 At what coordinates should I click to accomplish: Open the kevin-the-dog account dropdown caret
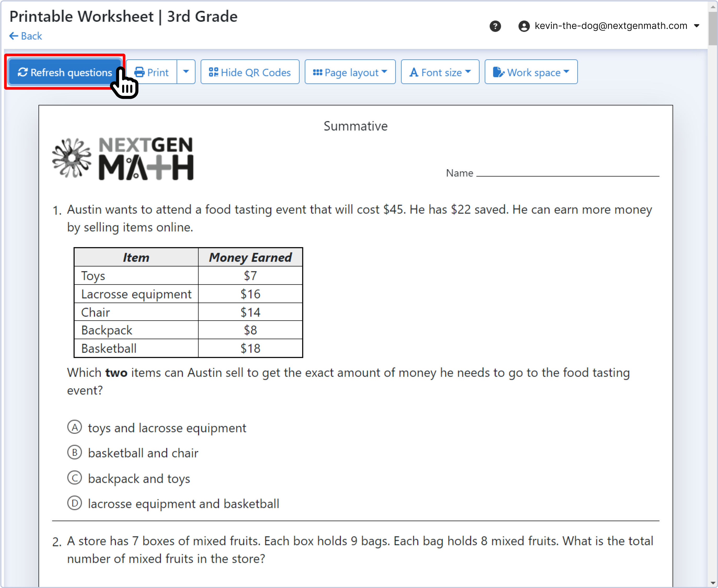697,26
